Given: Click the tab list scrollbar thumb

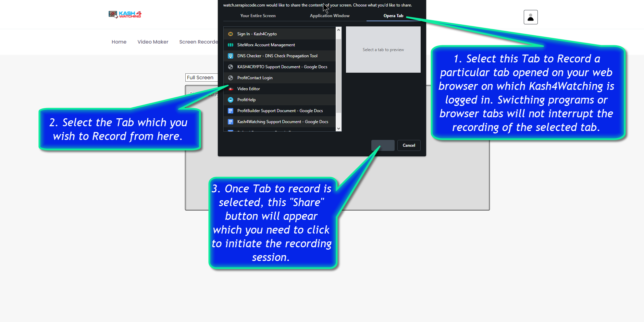Looking at the screenshot, I should (339, 76).
